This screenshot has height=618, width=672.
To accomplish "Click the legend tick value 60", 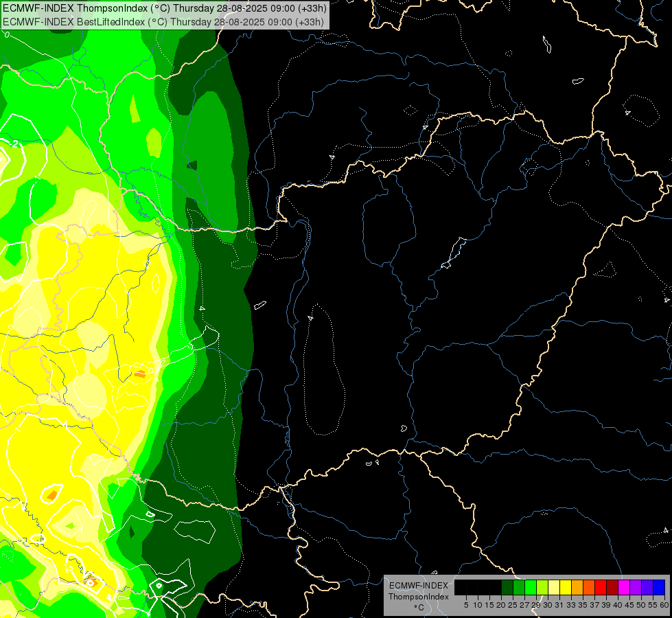I will tap(664, 605).
